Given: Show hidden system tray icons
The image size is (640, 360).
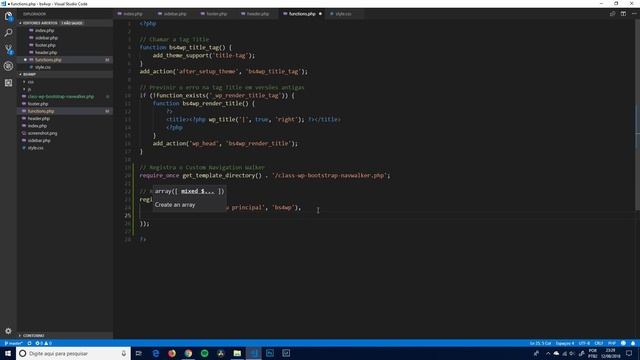Looking at the screenshot, I should coord(548,353).
